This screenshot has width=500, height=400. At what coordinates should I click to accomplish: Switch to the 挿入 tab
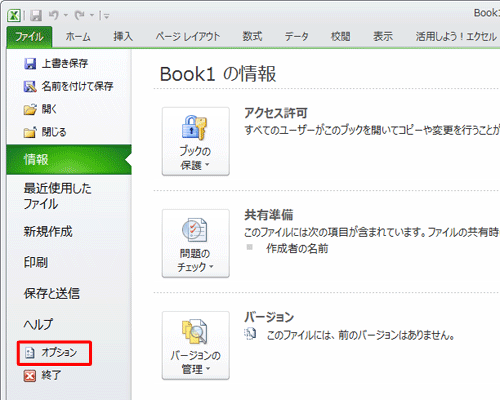pos(123,37)
